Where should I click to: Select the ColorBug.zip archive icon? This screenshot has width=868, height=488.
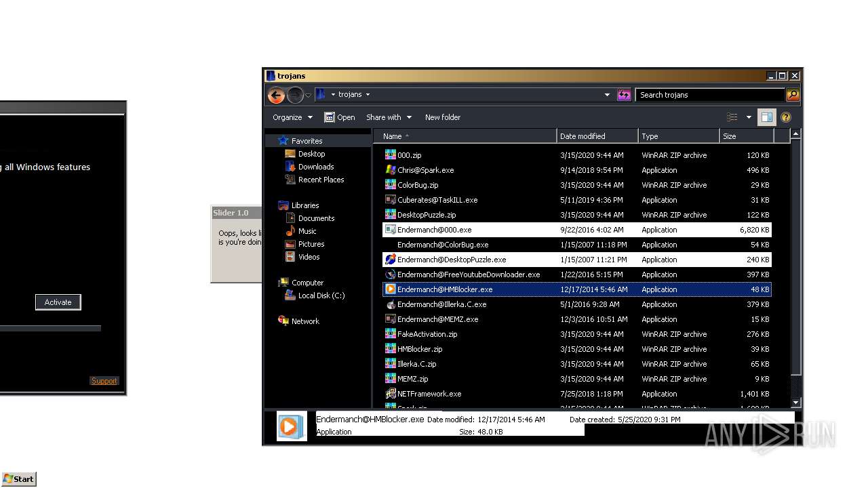(x=390, y=185)
